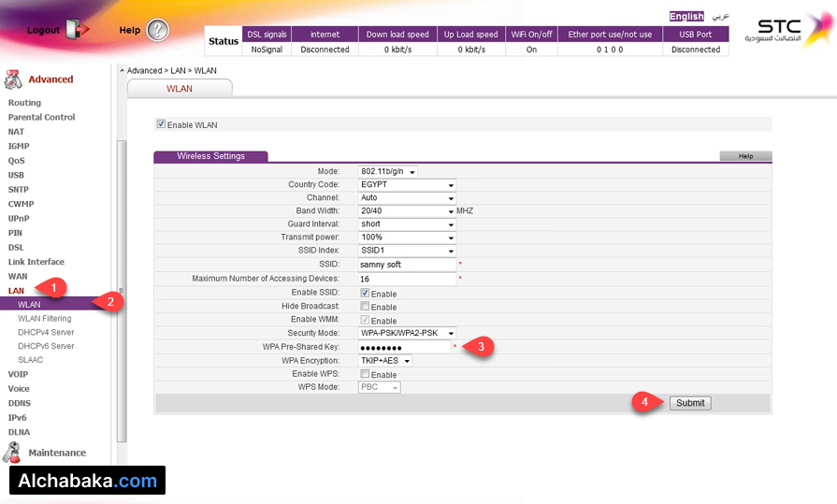Open the Security Mode dropdown
The image size is (837, 504).
click(407, 333)
